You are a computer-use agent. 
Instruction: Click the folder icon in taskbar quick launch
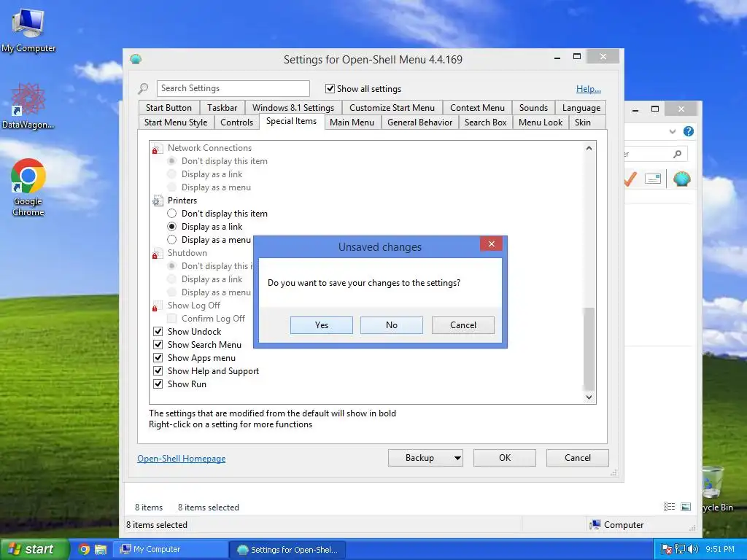click(x=101, y=549)
